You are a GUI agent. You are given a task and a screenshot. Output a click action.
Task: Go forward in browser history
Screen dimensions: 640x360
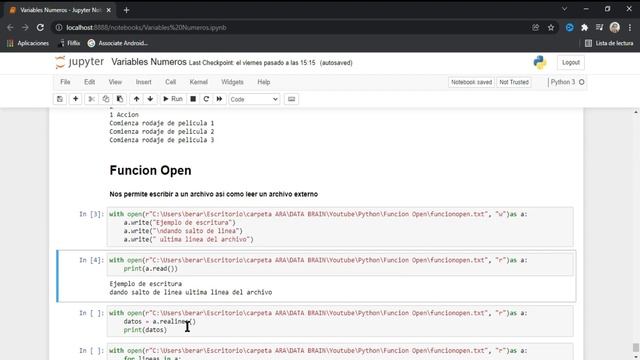[25, 27]
